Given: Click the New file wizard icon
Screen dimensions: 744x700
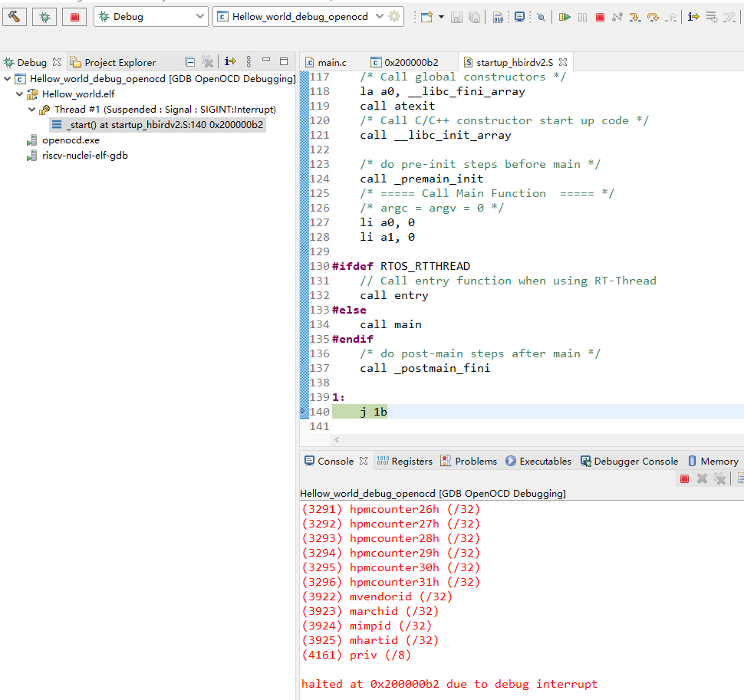Looking at the screenshot, I should click(x=427, y=17).
